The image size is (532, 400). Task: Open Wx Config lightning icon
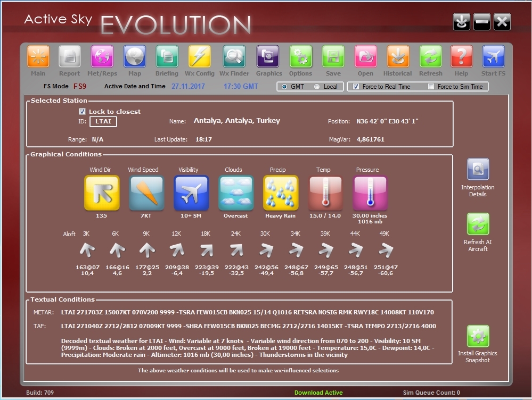200,56
